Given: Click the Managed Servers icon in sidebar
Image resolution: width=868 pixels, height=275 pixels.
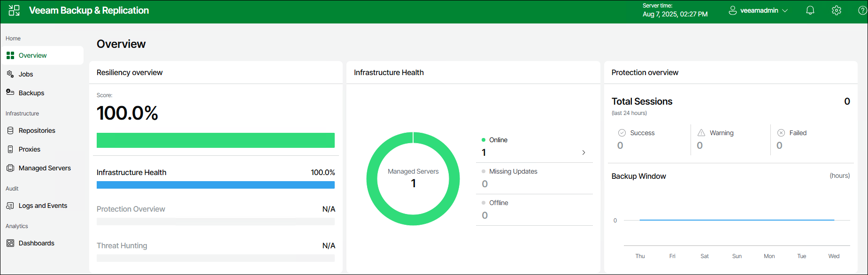Looking at the screenshot, I should click(x=10, y=168).
